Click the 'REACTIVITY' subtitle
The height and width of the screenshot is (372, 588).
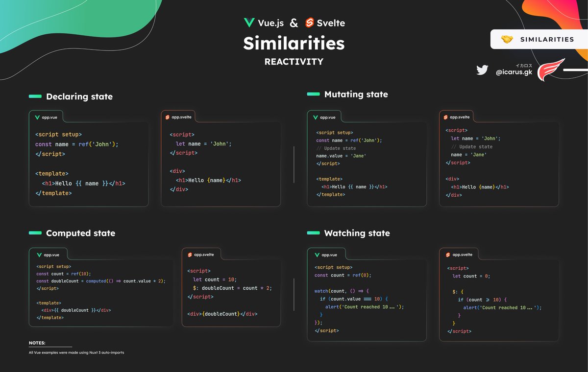pyautogui.click(x=294, y=62)
